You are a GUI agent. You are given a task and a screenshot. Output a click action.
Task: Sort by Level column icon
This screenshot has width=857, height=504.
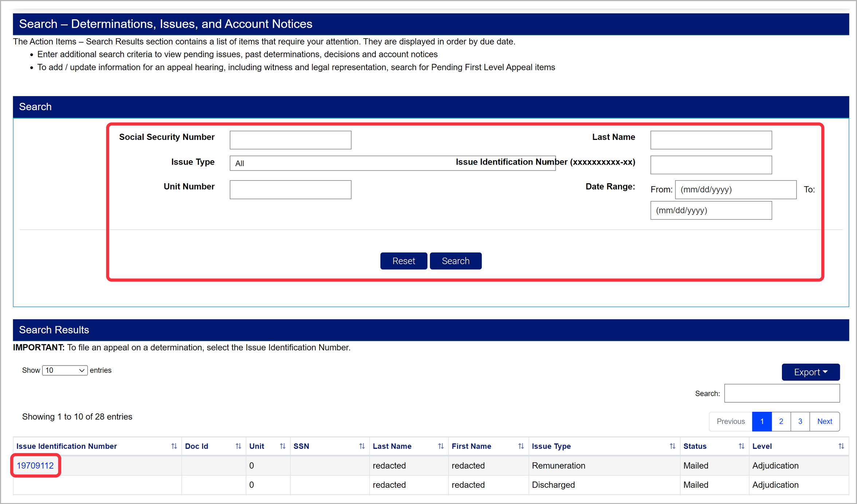click(x=841, y=446)
